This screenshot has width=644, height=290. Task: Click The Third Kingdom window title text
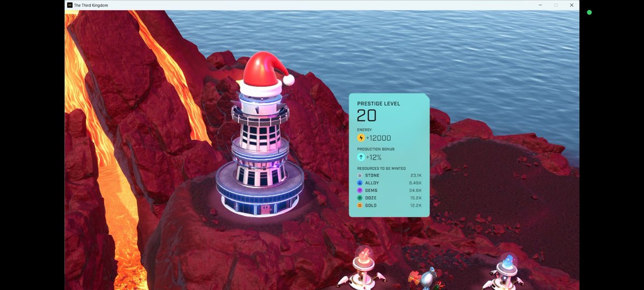coord(91,5)
